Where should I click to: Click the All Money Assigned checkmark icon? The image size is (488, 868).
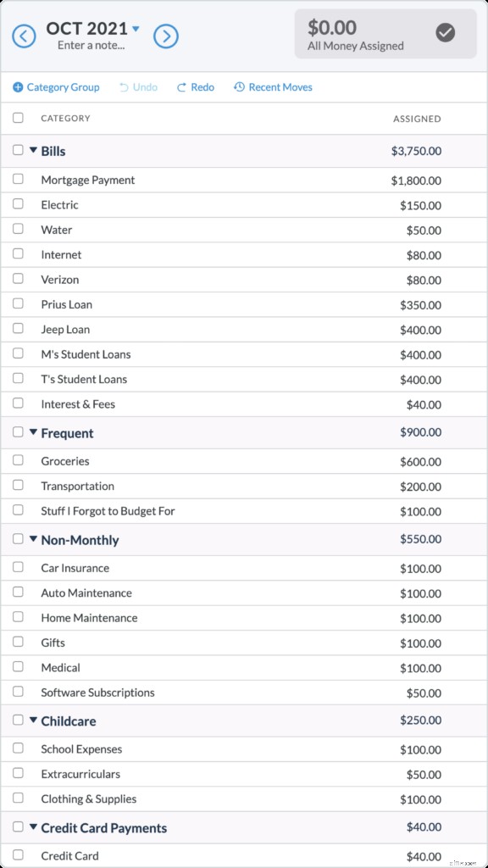(x=446, y=34)
